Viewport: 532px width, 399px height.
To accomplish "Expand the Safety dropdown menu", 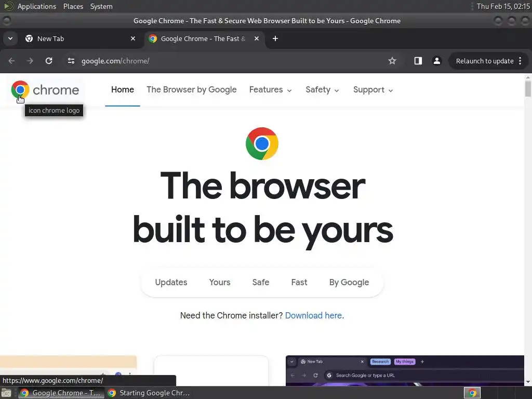I will [x=322, y=89].
